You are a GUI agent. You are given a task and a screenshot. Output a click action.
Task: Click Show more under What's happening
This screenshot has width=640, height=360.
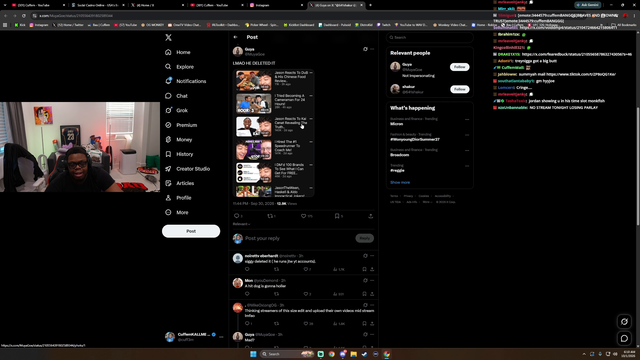tap(400, 182)
